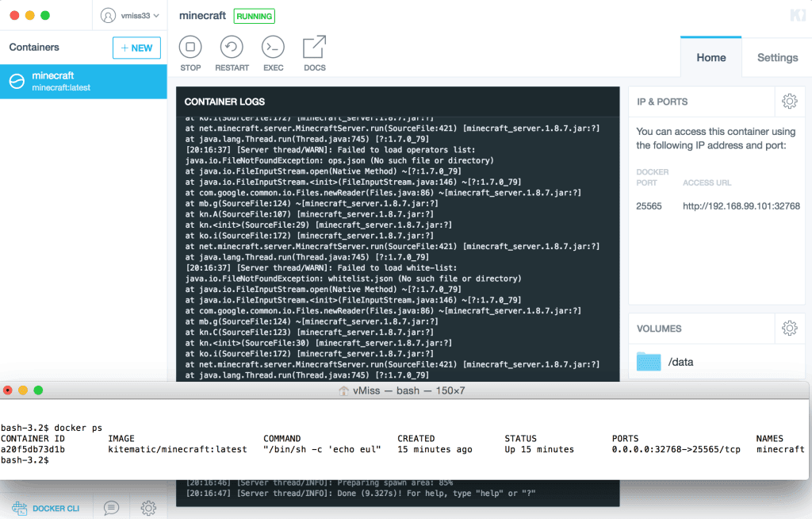The width and height of the screenshot is (812, 519).
Task: Restart the minecraft container
Action: pyautogui.click(x=232, y=47)
